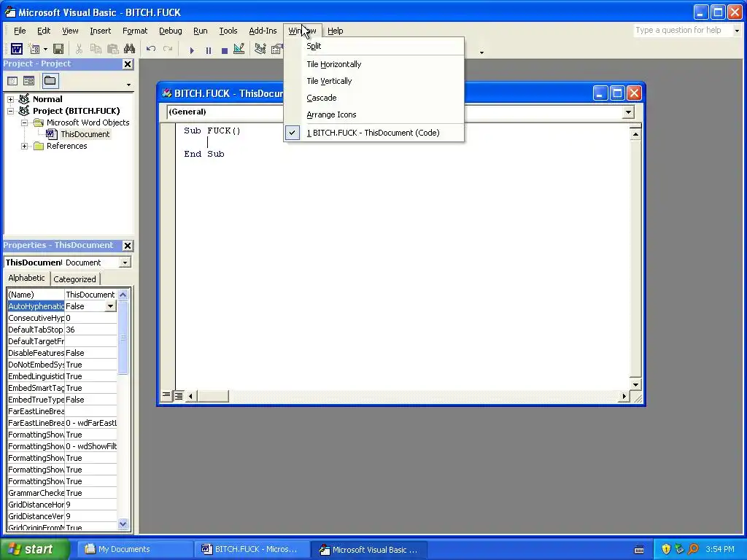This screenshot has width=747, height=560.
Task: Choose Split from the Window menu
Action: [374, 46]
